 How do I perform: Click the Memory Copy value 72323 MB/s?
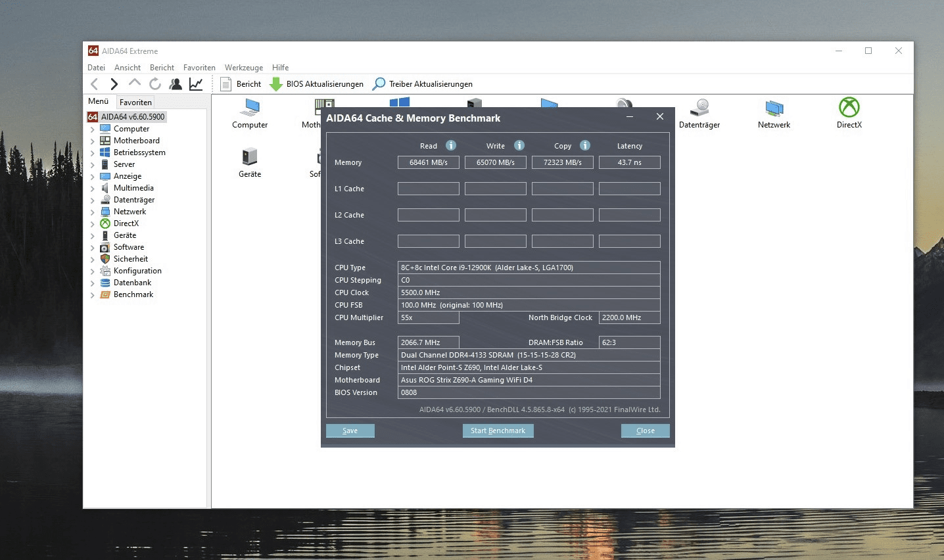pyautogui.click(x=563, y=162)
